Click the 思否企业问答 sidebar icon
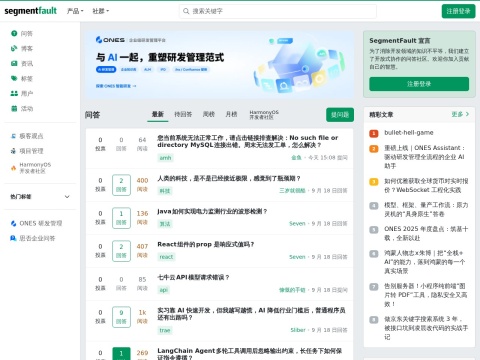 coord(13,238)
